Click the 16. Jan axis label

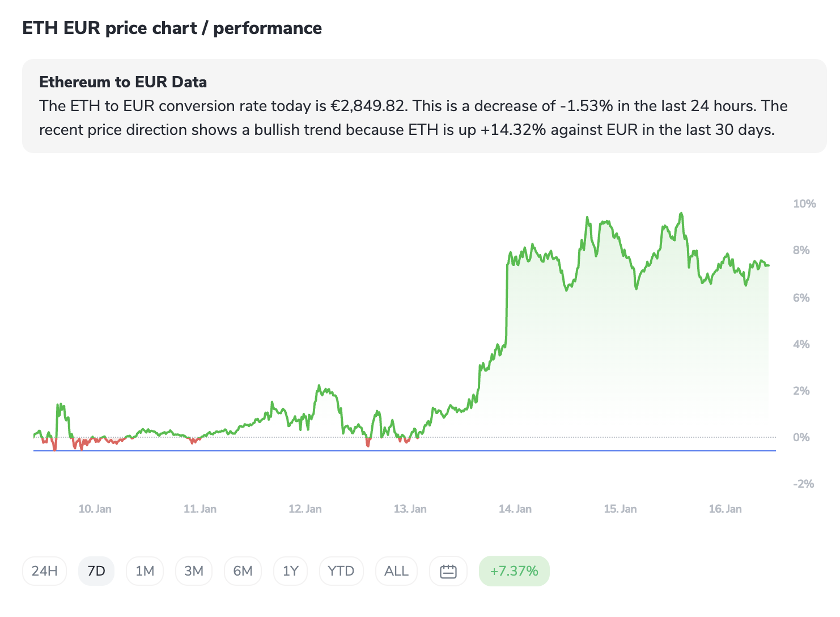coord(725,509)
